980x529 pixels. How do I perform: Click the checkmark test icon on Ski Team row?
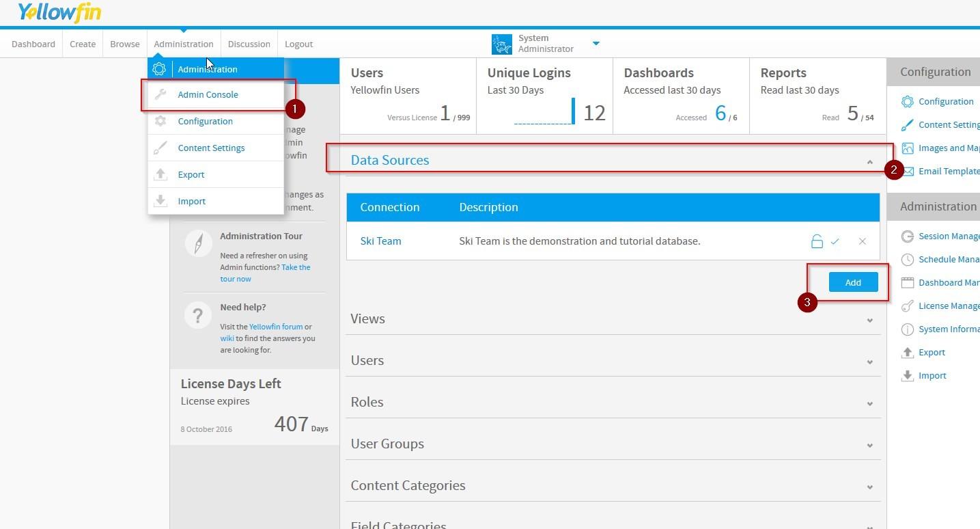(835, 241)
